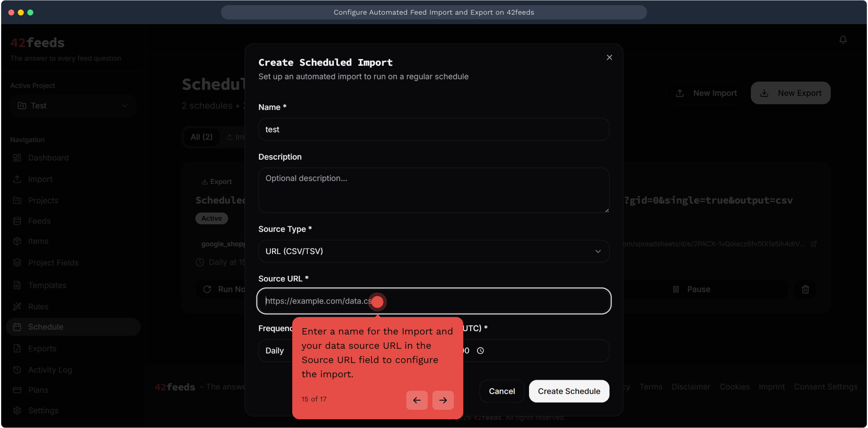This screenshot has width=868, height=428.
Task: Expand the Test active project selector
Action: click(73, 106)
